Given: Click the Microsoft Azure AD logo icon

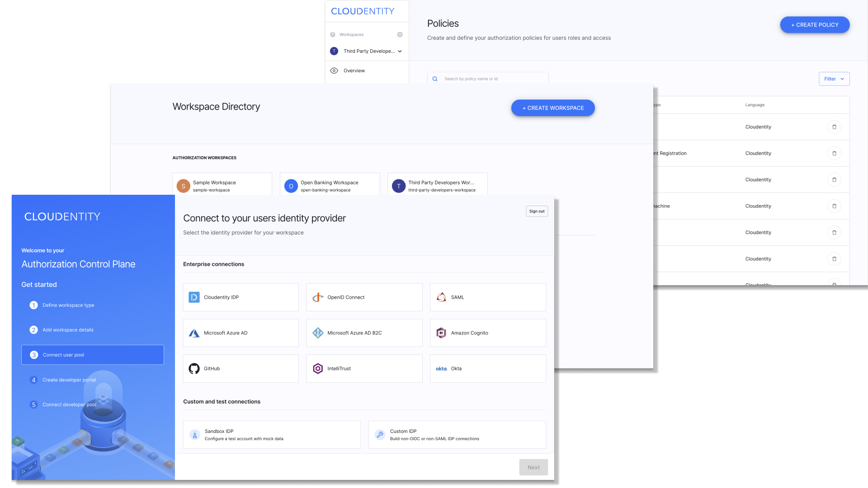Looking at the screenshot, I should [194, 333].
